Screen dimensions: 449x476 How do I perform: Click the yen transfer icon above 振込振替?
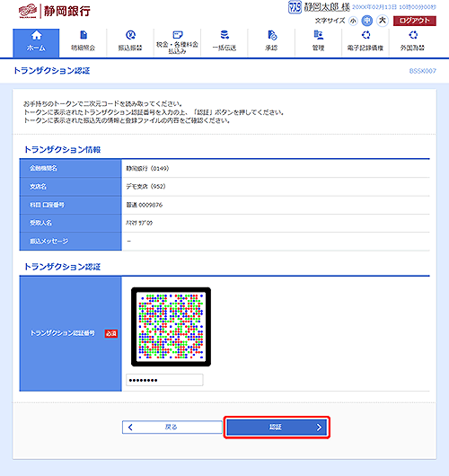[x=130, y=35]
